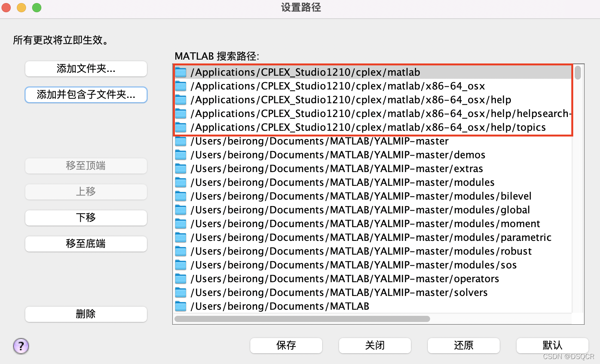The width and height of the screenshot is (600, 364).
Task: Select the path ending in matlab/x86-64_osx
Action: coord(373,86)
